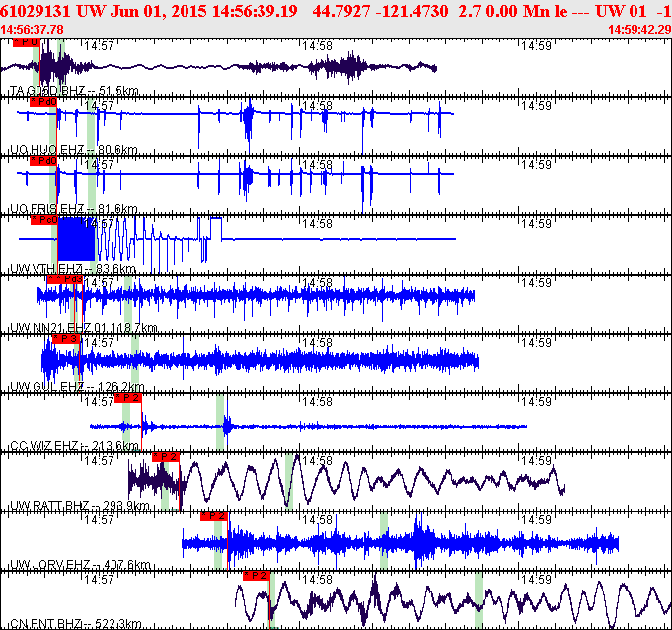Select the P 0 pick flag on TA G05D trace
The height and width of the screenshot is (630, 672).
[x=27, y=42]
